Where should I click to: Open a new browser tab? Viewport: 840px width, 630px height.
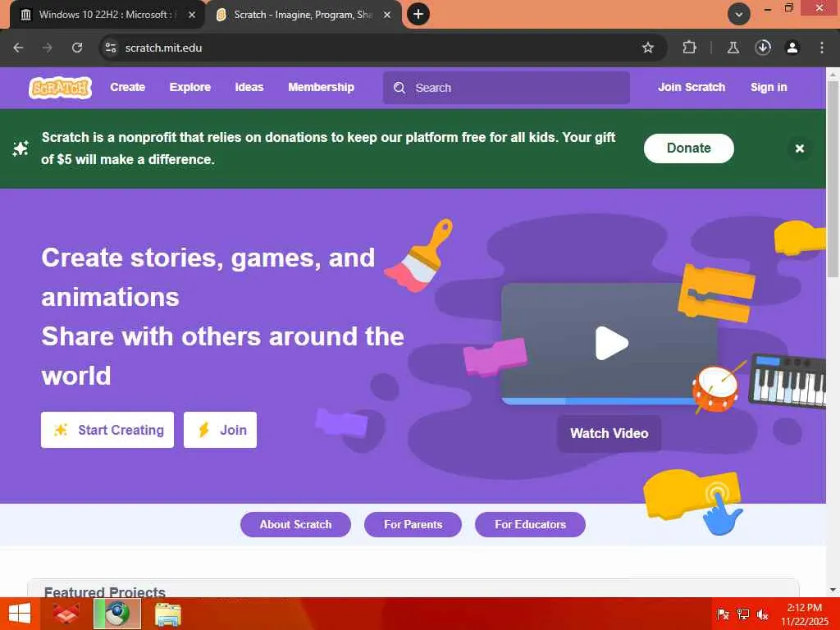point(418,15)
